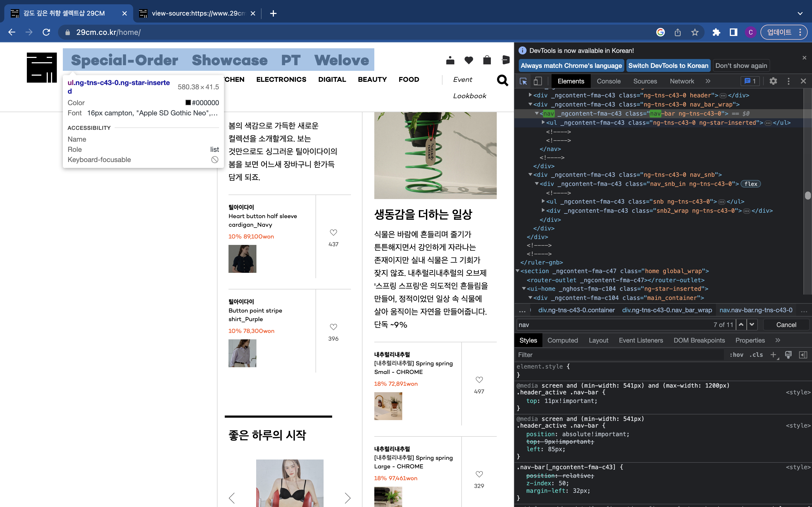
Task: Open Chrome extensions puzzle icon
Action: (x=716, y=32)
